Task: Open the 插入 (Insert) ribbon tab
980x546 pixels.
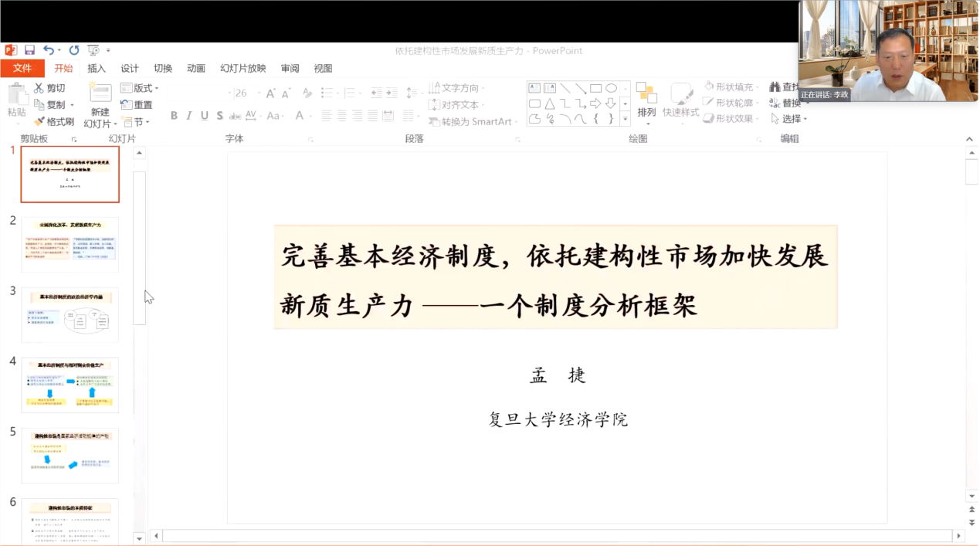Action: [x=97, y=68]
